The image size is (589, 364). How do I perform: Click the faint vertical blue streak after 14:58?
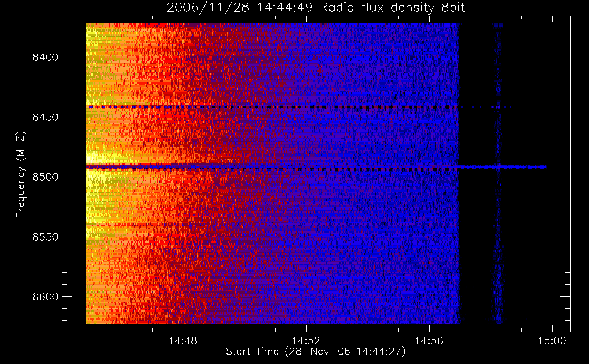498,174
